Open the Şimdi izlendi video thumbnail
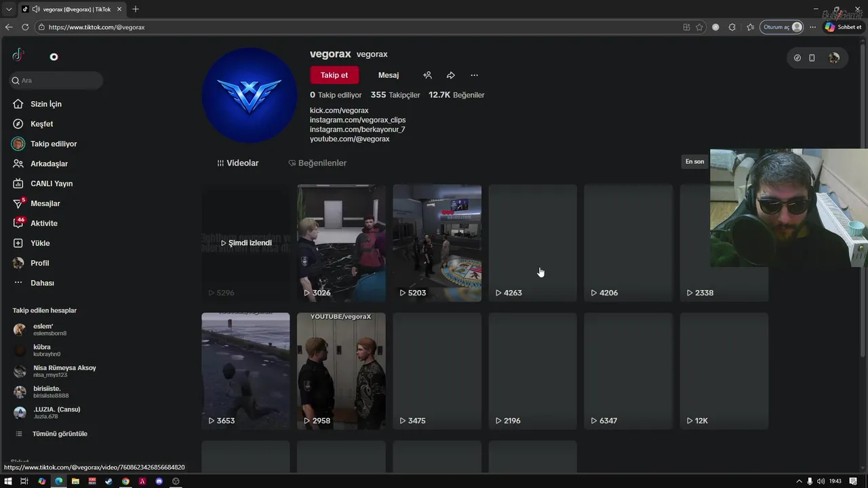This screenshot has width=868, height=488. pos(245,243)
